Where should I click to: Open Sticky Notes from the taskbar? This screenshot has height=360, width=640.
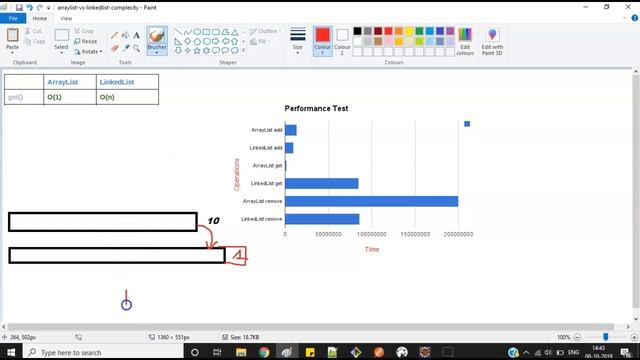pyautogui.click(x=310, y=352)
